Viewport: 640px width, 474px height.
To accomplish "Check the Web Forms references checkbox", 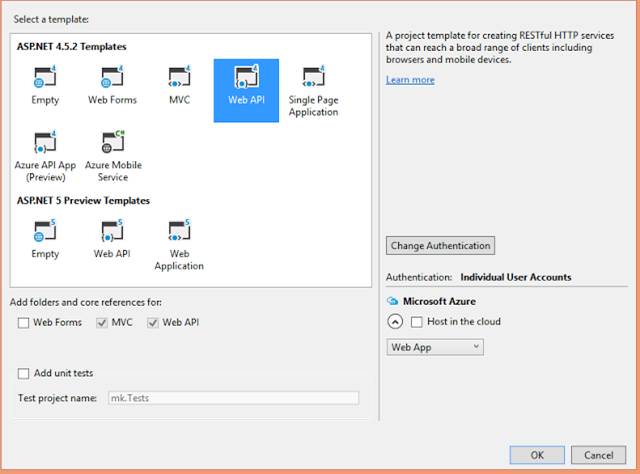I will click(x=24, y=323).
